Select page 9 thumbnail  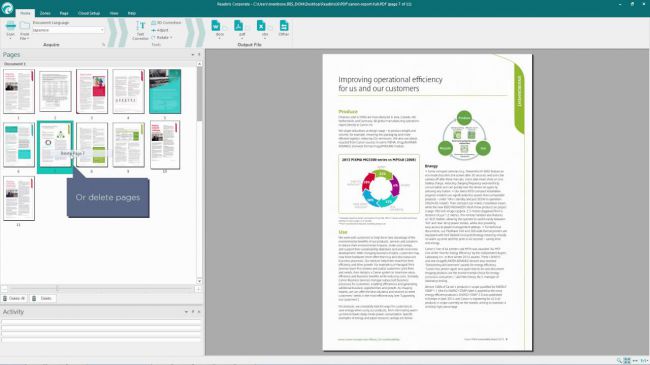(x=129, y=145)
